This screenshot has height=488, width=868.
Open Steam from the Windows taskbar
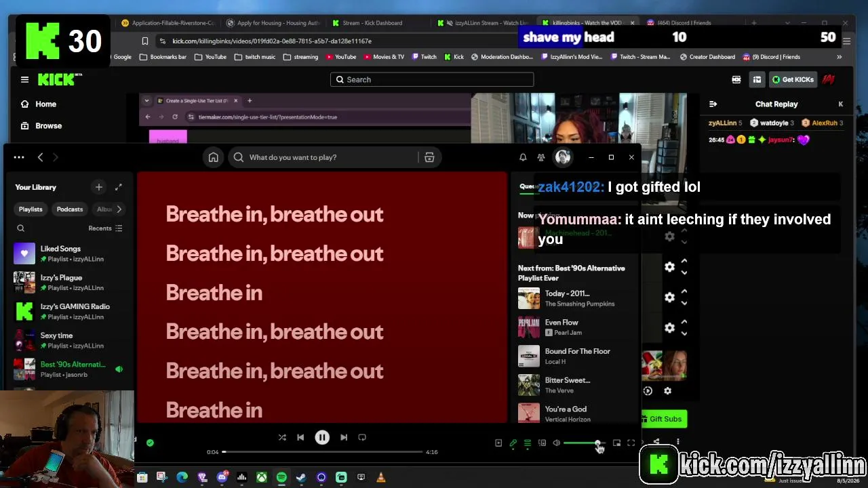pos(301,478)
